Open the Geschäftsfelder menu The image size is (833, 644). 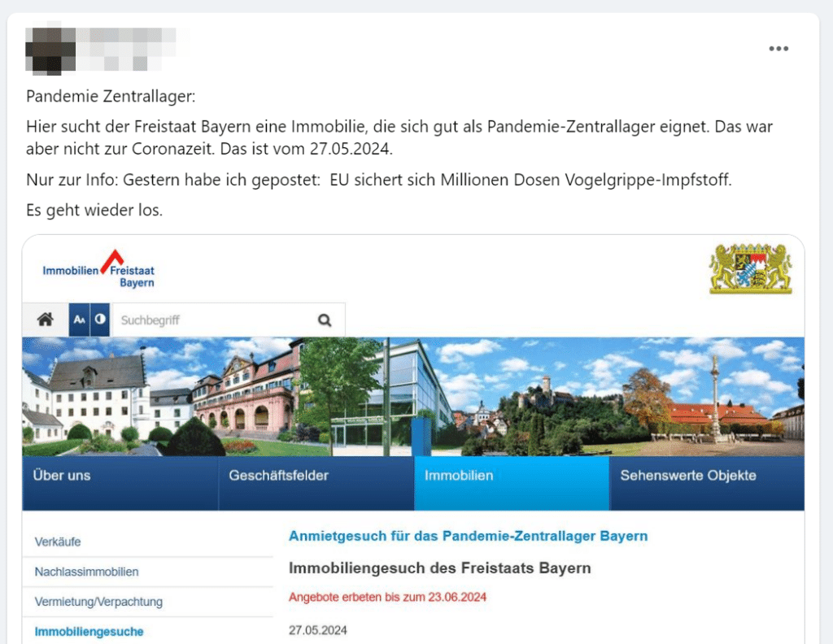(x=316, y=483)
